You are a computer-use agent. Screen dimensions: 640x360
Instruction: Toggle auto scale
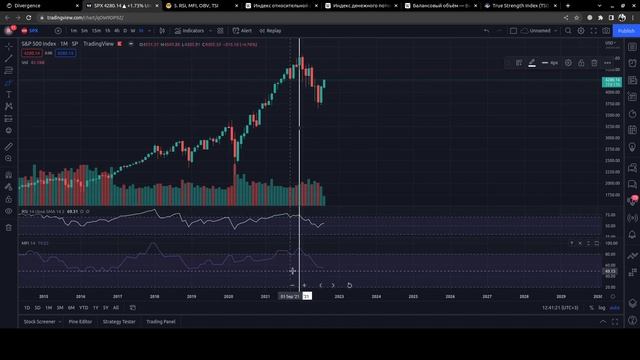[614, 308]
